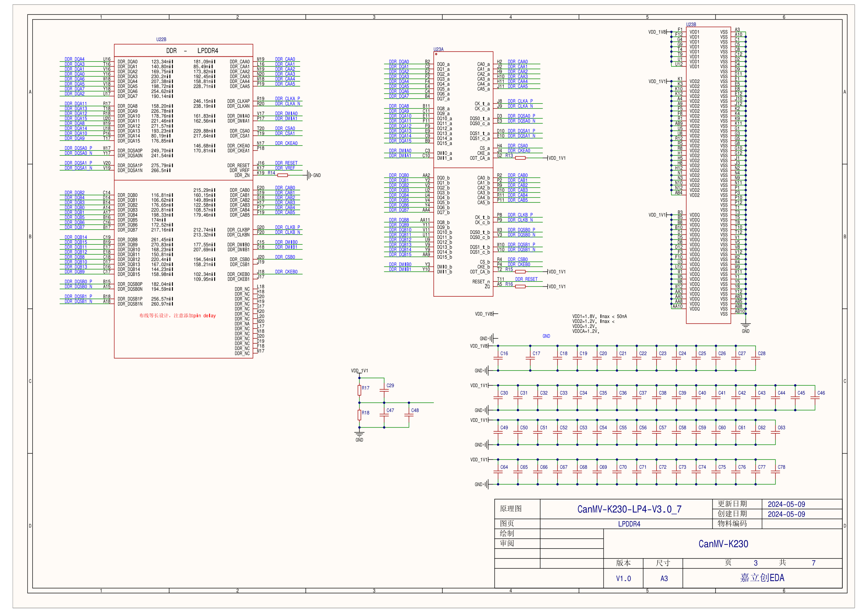Click page number '3' in title block
Viewport: 868px width, 613px height.
coord(755,563)
